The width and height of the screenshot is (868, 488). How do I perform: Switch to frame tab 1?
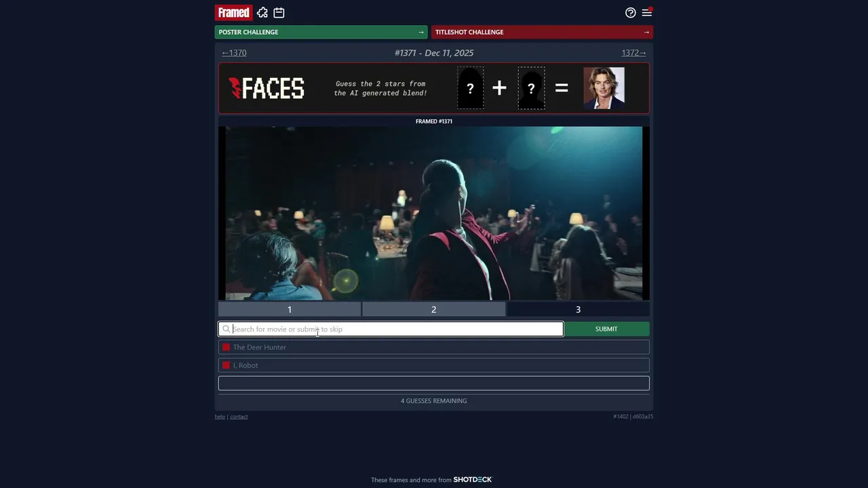(290, 309)
